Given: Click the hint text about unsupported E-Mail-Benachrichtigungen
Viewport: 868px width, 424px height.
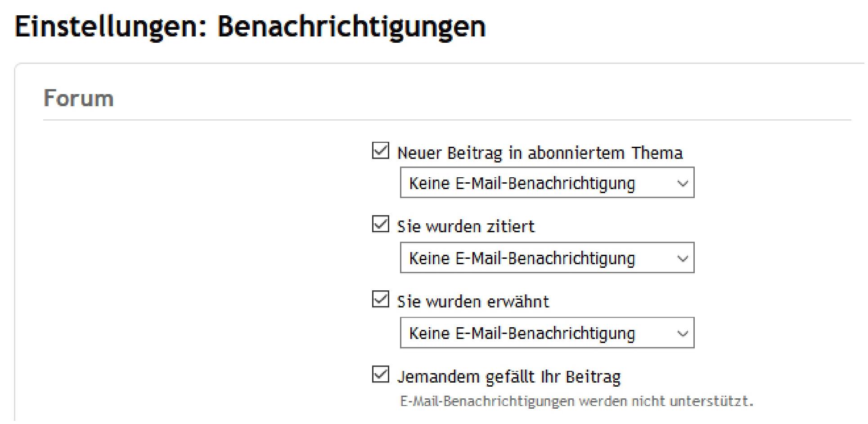Looking at the screenshot, I should click(x=576, y=401).
